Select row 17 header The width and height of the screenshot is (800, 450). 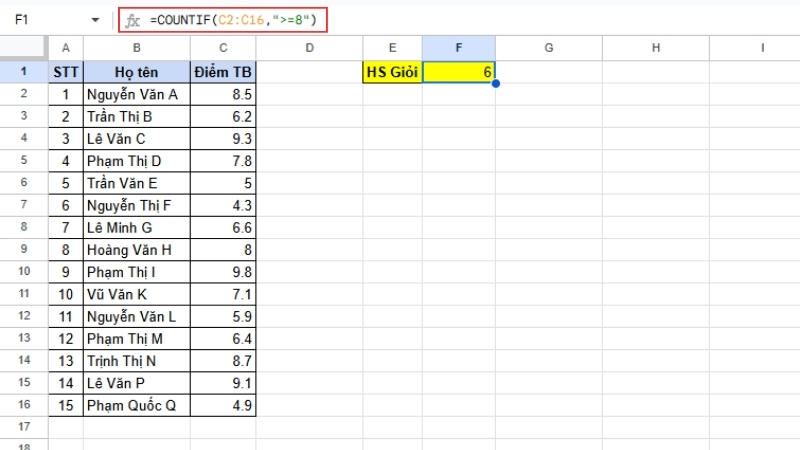pos(24,427)
